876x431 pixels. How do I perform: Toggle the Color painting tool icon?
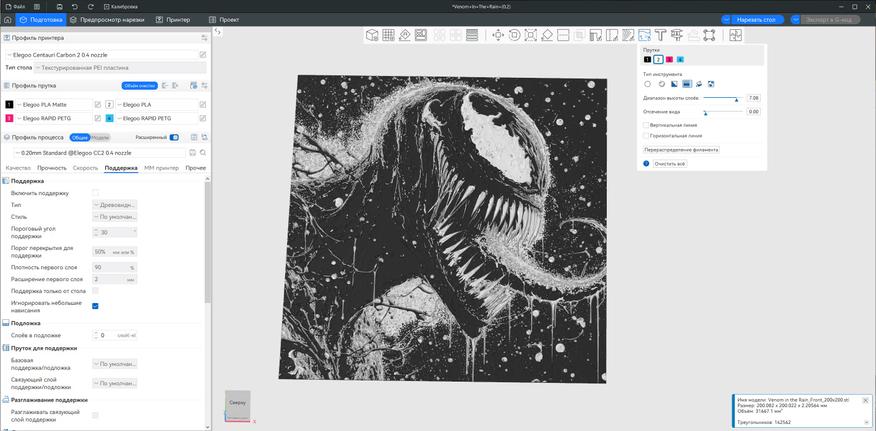pyautogui.click(x=644, y=36)
